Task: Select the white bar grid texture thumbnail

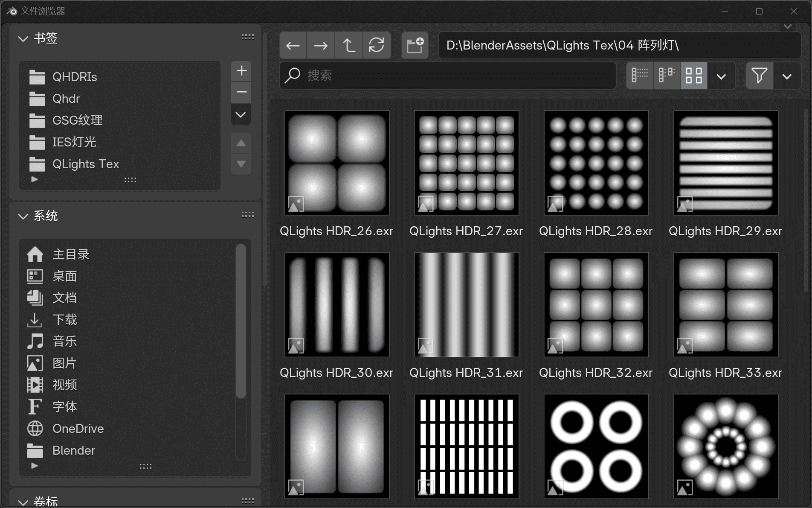Action: [467, 446]
